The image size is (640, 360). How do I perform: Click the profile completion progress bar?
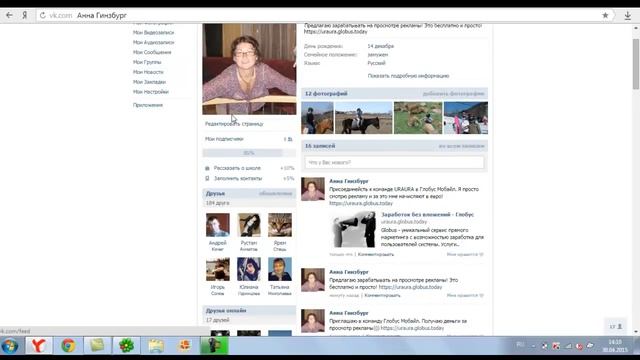249,153
